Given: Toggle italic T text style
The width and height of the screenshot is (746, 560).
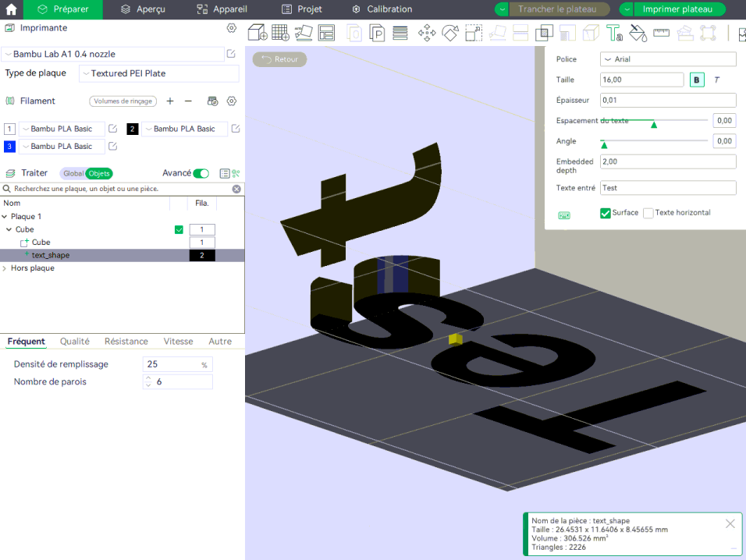Looking at the screenshot, I should [x=717, y=80].
